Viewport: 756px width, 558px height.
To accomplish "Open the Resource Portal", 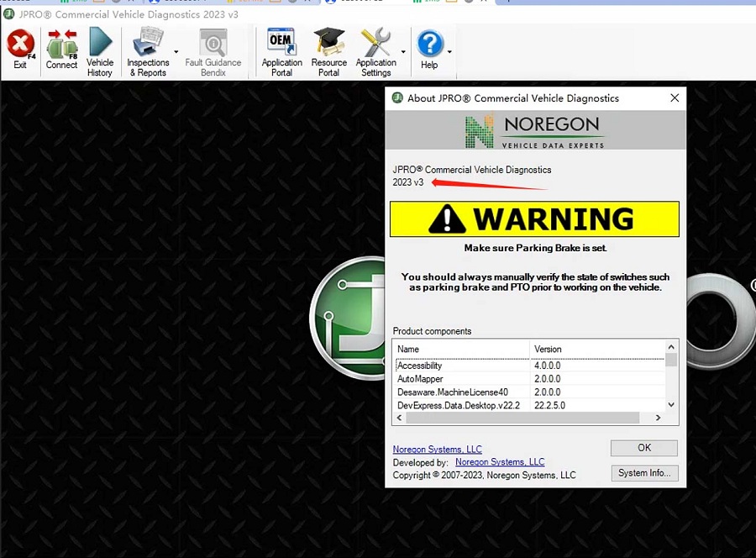I will [328, 51].
